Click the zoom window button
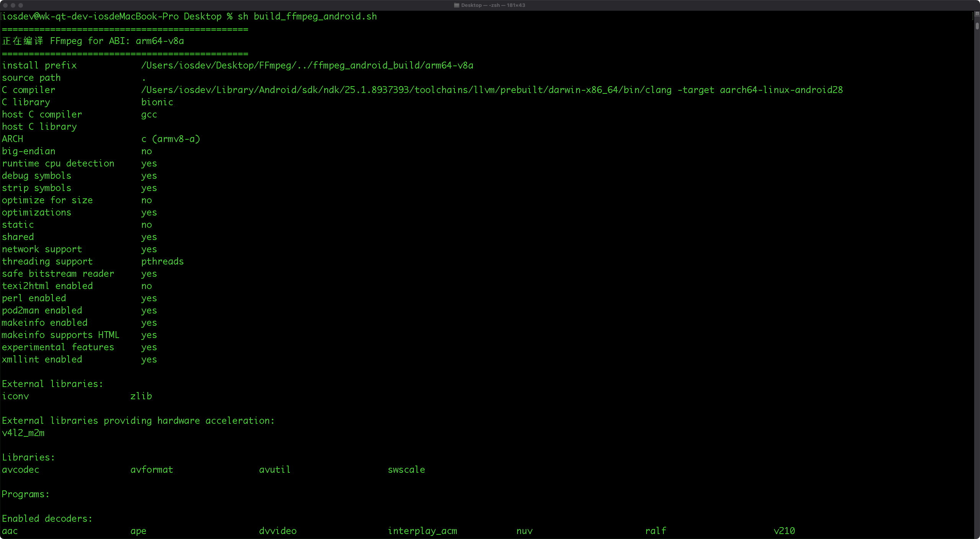 pos(21,5)
